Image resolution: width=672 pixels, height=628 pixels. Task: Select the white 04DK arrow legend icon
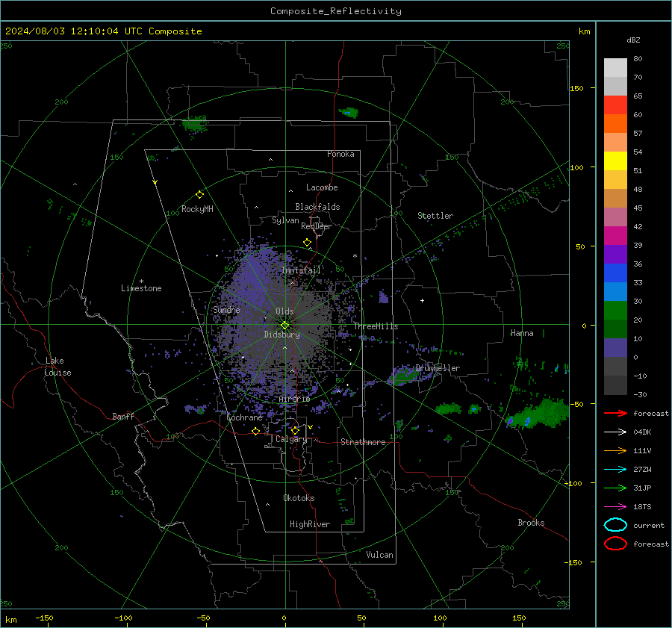pos(615,432)
